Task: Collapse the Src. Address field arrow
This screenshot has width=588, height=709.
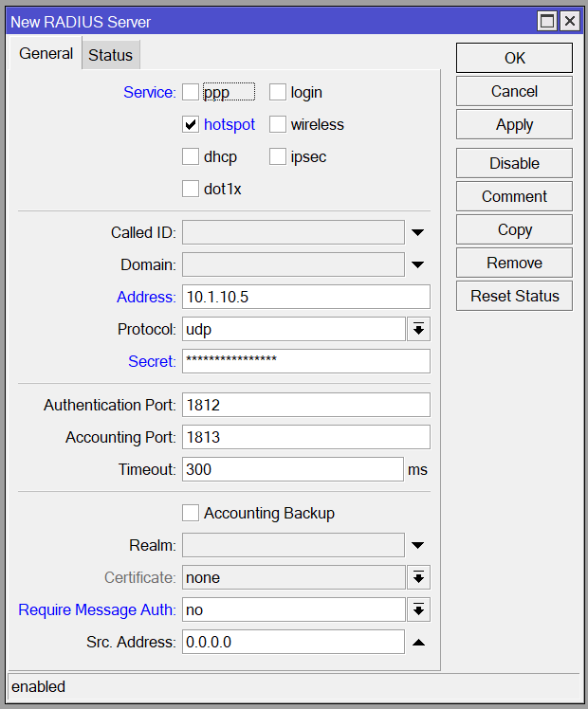Action: (418, 642)
